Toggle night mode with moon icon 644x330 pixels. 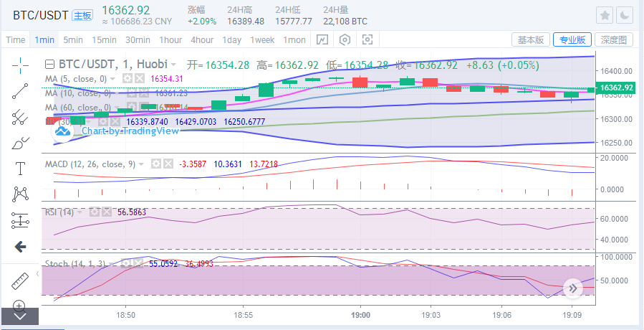pyautogui.click(x=624, y=16)
